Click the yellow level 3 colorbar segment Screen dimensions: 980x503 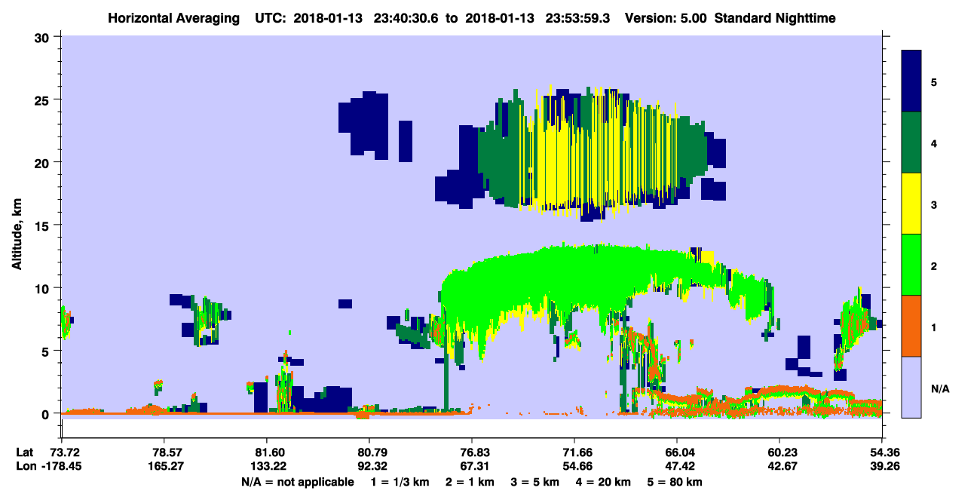point(912,203)
